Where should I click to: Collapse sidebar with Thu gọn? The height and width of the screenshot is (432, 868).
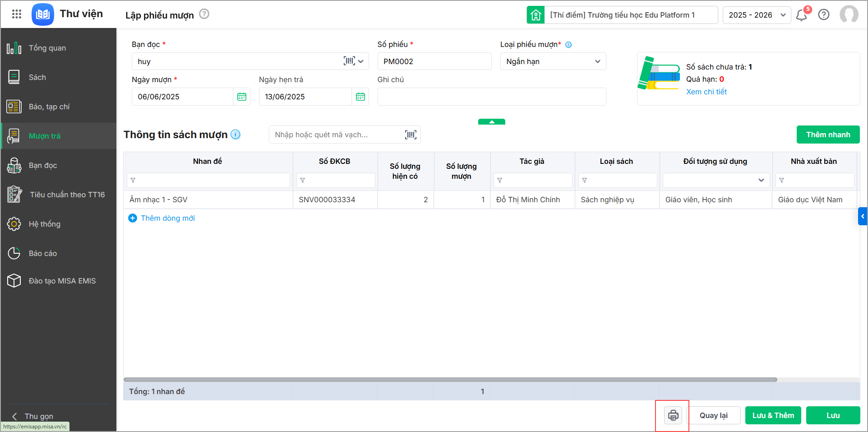click(33, 416)
